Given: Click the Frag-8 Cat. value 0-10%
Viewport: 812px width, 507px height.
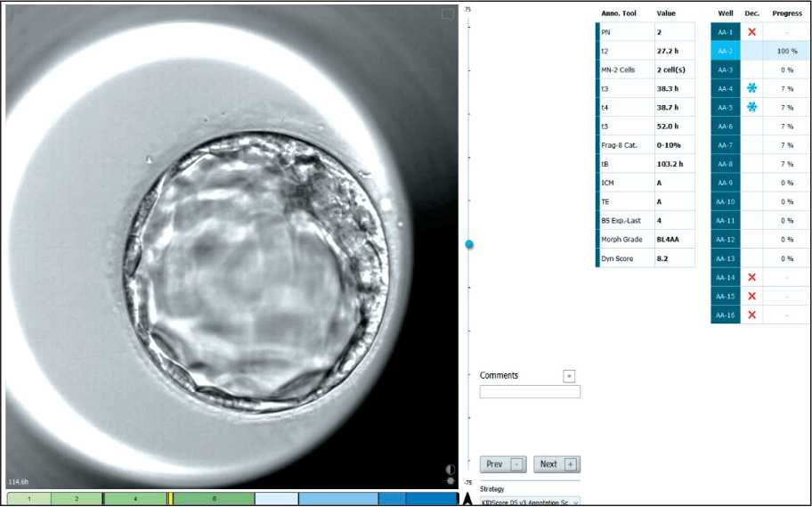Looking at the screenshot, I should pos(674,145).
